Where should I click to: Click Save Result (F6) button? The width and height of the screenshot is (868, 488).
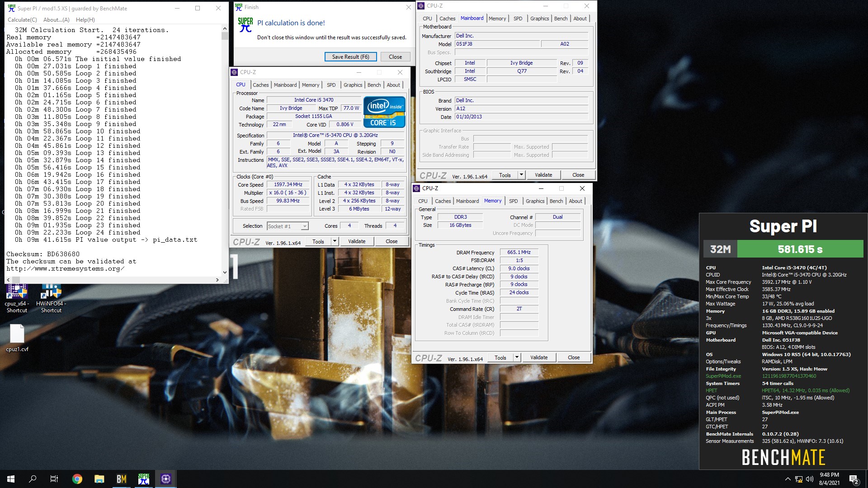[x=350, y=57]
